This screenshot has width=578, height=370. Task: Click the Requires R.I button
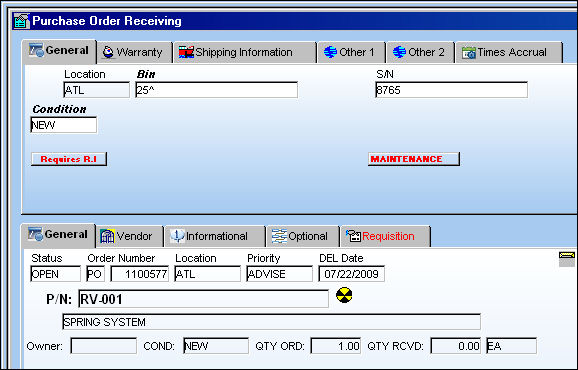click(69, 159)
